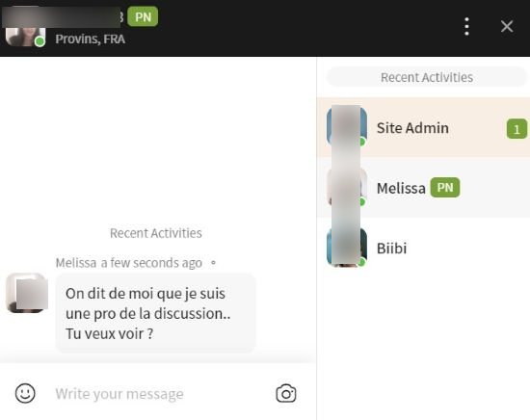
Task: Close the chat window
Action: (507, 26)
